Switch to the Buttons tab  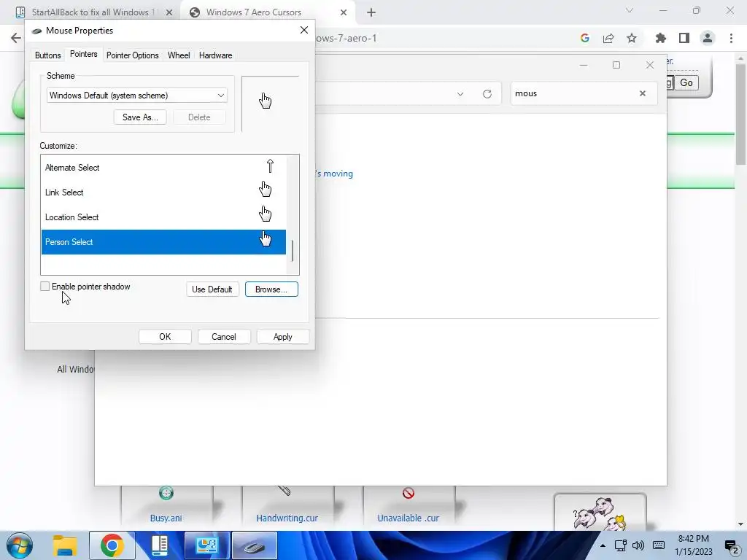(47, 55)
